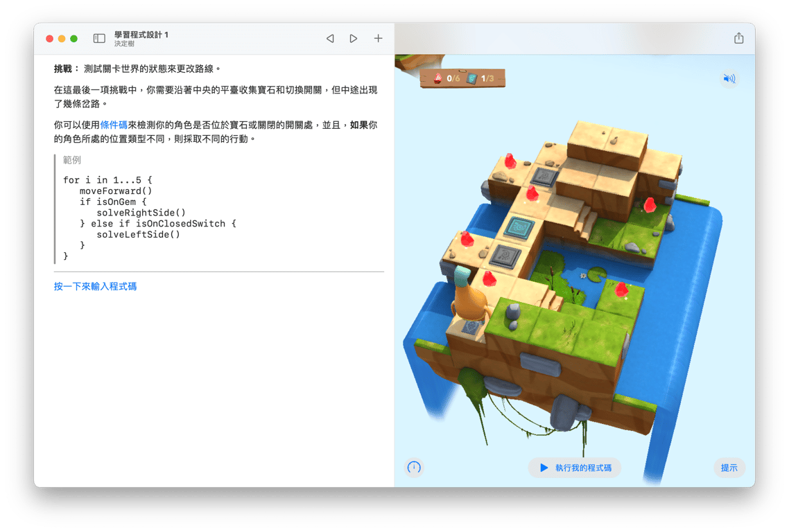Add a new page with plus icon
Image resolution: width=789 pixels, height=532 pixels.
(x=378, y=38)
